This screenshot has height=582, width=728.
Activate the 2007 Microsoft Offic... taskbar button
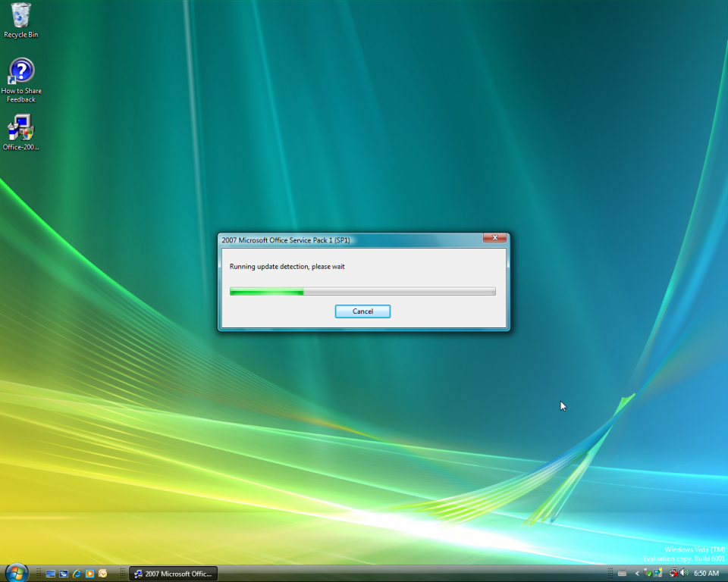pos(173,574)
